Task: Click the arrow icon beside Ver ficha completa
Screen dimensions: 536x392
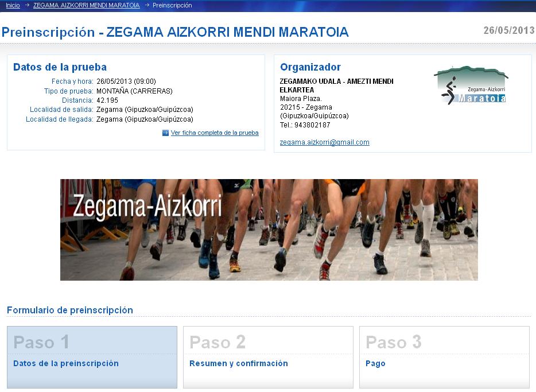Action: coord(165,133)
